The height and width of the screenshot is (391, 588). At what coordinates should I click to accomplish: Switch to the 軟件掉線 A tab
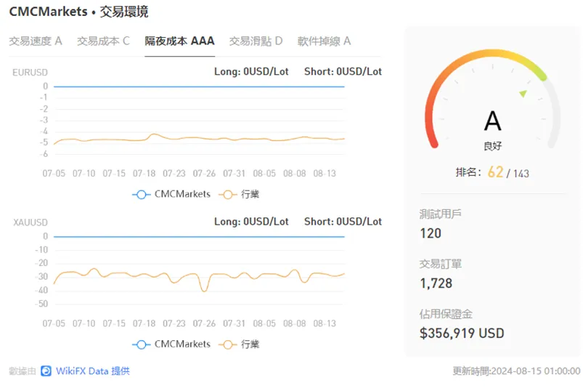click(x=324, y=41)
